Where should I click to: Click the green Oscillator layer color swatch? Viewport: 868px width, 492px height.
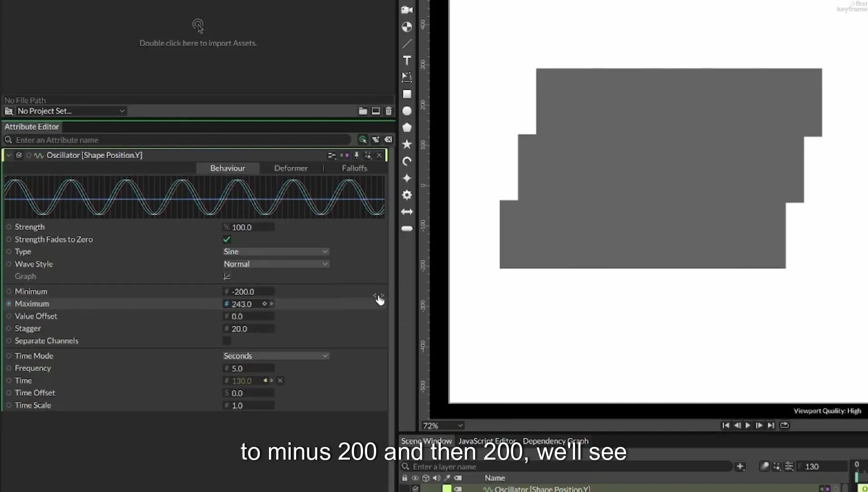(x=447, y=488)
